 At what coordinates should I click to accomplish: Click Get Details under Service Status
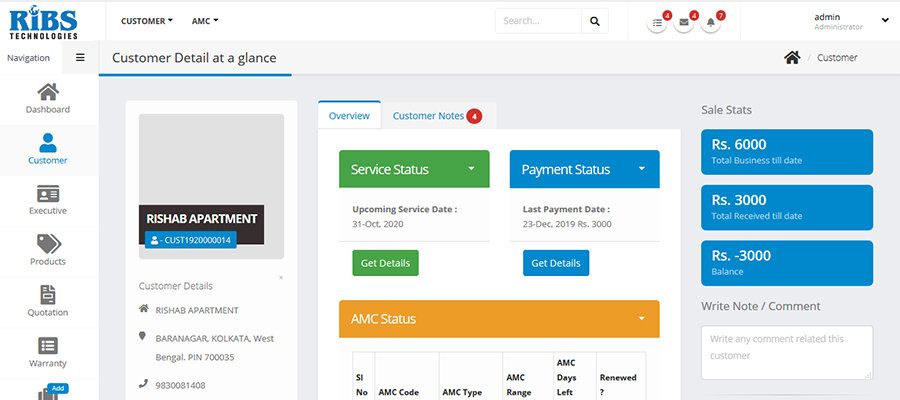point(385,263)
